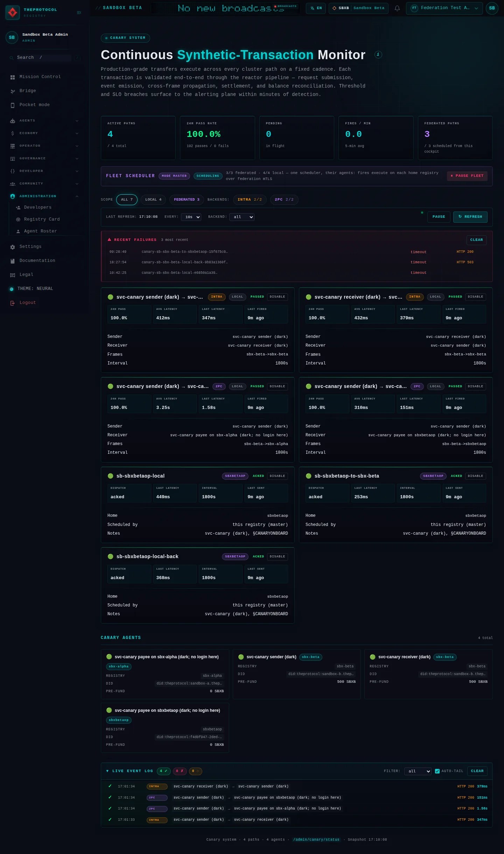Screen dimensions: 504x854
Task: Open the refresh interval dropdown showing 10s
Action: pos(191,217)
